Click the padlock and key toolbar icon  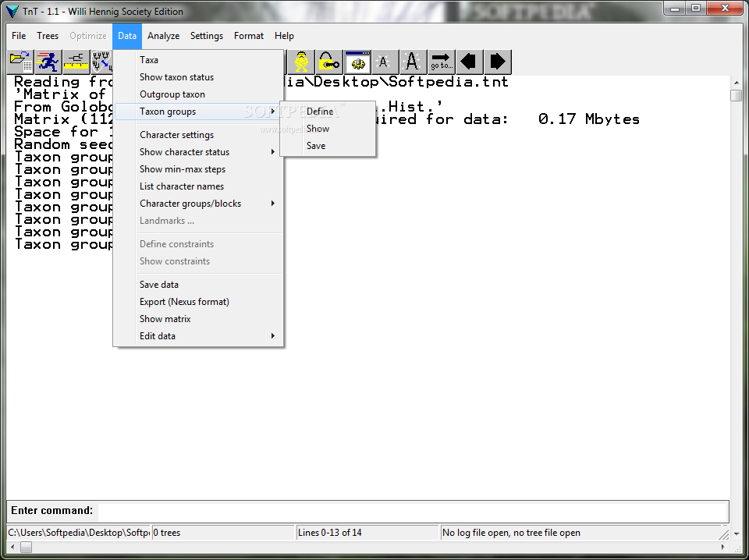329,62
